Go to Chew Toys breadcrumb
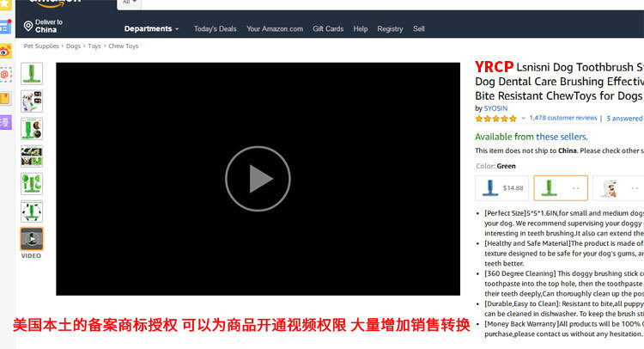 pos(123,46)
